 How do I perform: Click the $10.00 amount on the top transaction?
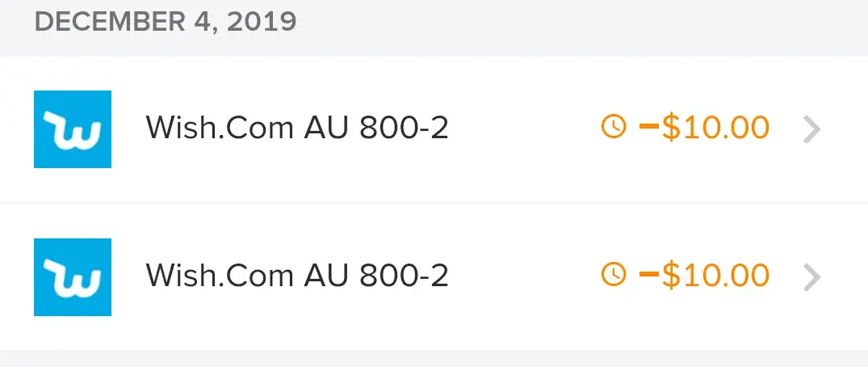[715, 128]
